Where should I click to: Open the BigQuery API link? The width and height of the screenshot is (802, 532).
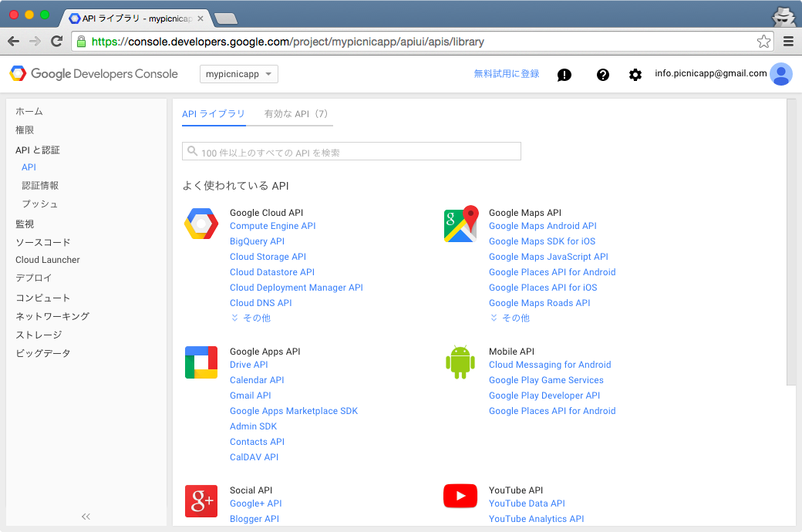click(258, 241)
